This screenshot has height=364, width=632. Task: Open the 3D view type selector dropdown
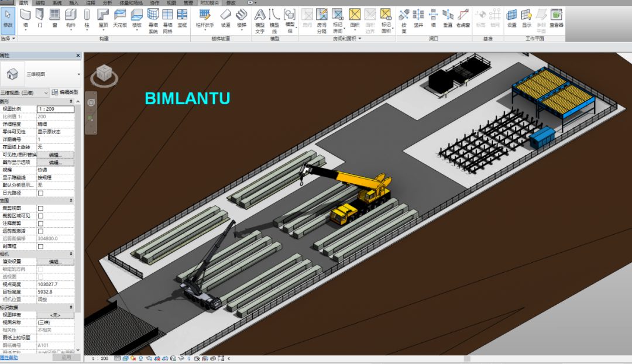[x=78, y=74]
